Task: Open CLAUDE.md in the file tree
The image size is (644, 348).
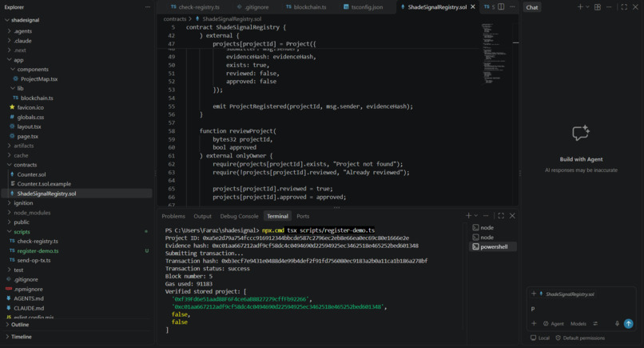Action: point(29,308)
